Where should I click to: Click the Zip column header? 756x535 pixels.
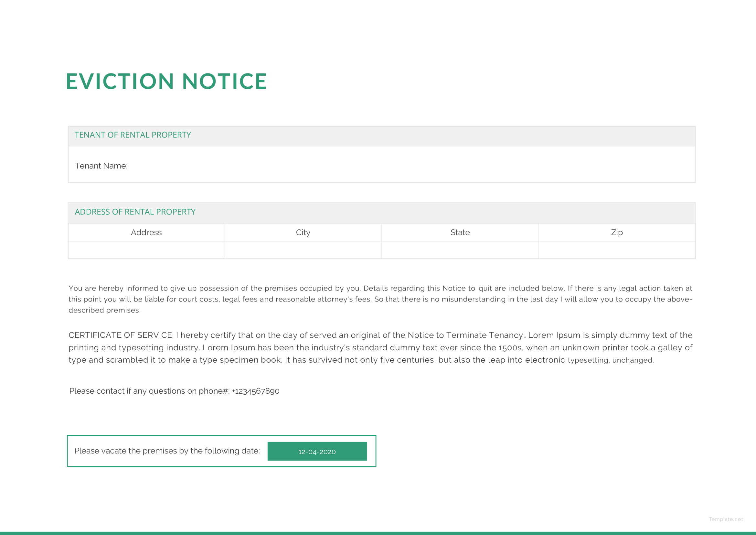tap(616, 233)
